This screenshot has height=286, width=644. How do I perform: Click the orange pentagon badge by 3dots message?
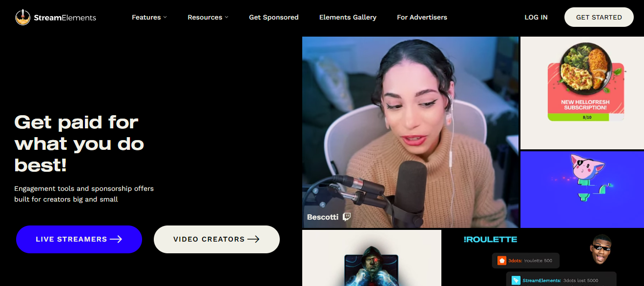pos(501,261)
